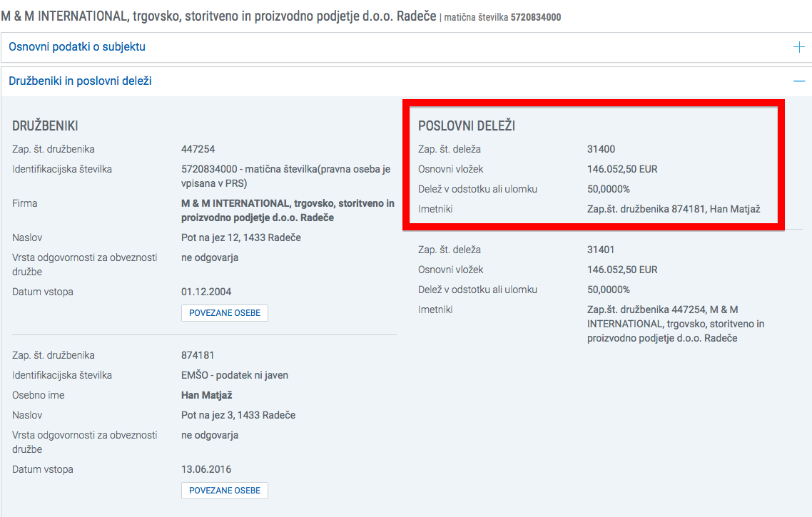Open the Osnovni podatki o subjektu heading
This screenshot has width=812, height=517.
[x=77, y=46]
